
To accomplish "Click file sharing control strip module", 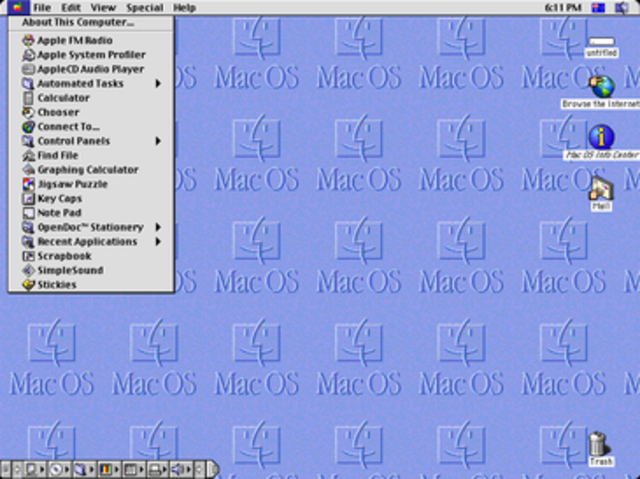I will pos(84,469).
